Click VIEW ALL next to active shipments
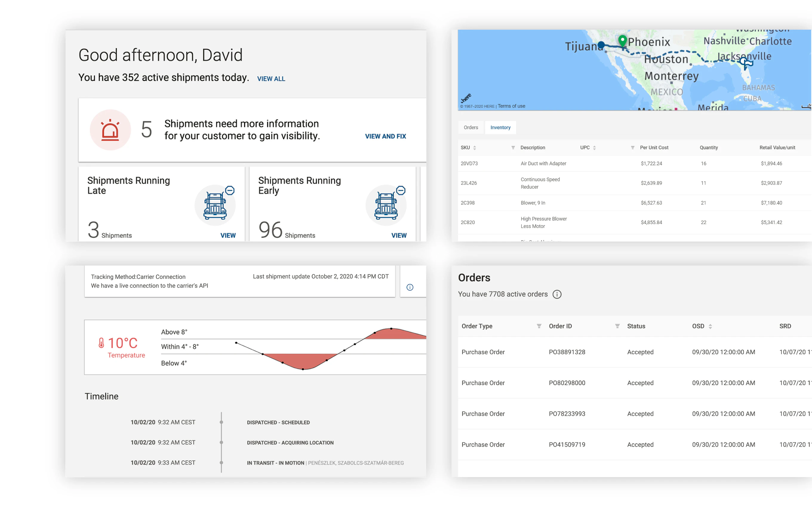Image resolution: width=812 pixels, height=507 pixels. 271,78
